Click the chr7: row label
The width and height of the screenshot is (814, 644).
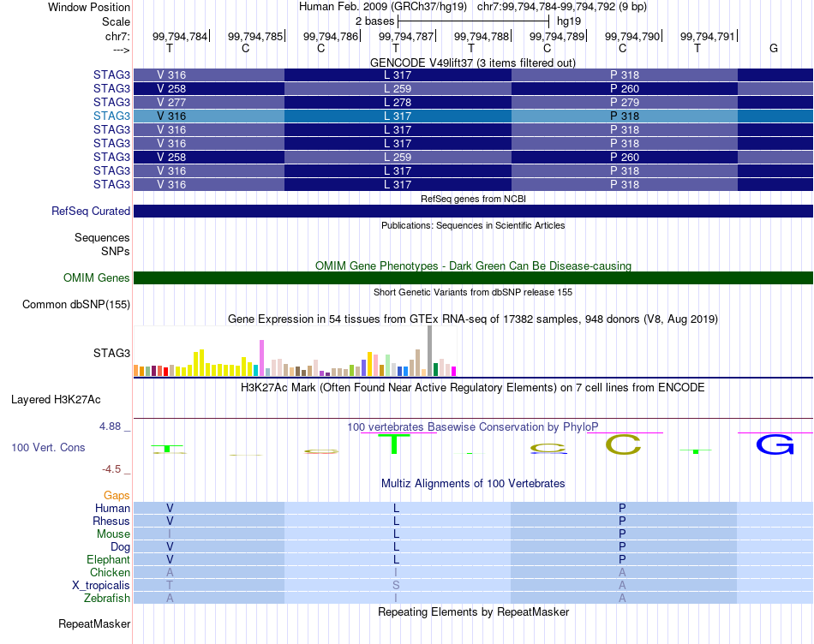point(117,36)
